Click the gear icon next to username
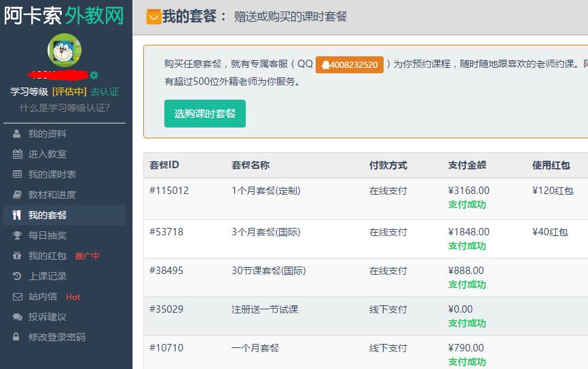 [x=94, y=75]
